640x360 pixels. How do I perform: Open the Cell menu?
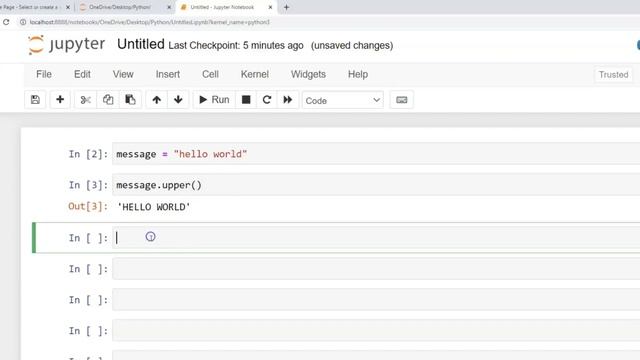210,74
